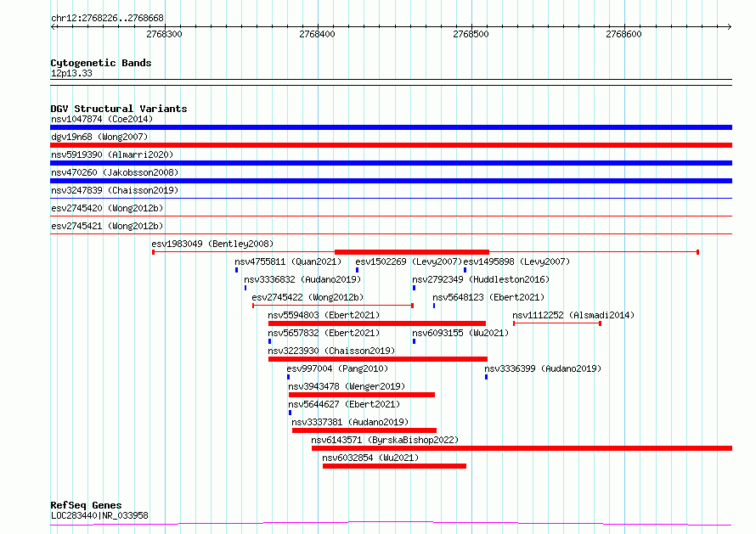Select the blue bar under nsv5919390
Screen dimensions: 756x534
(x=391, y=163)
